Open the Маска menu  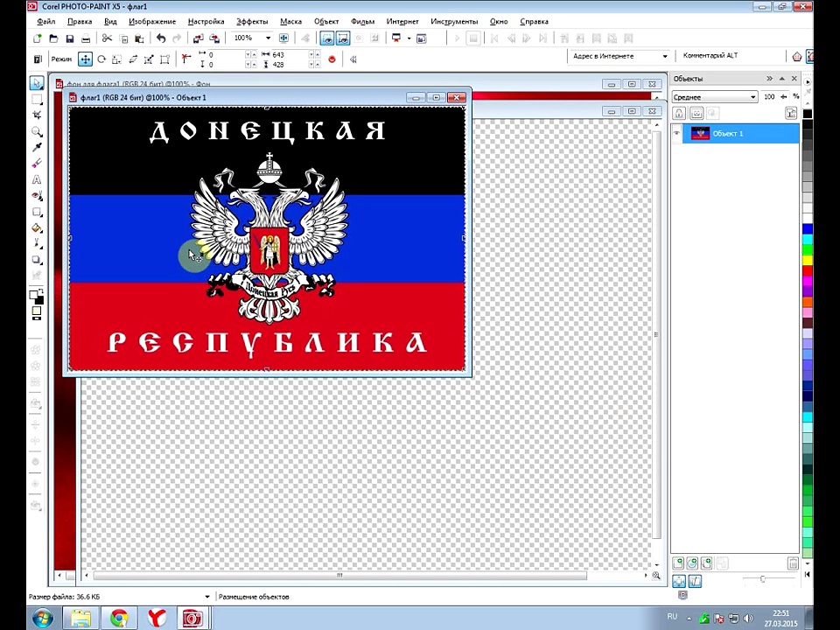click(x=290, y=21)
